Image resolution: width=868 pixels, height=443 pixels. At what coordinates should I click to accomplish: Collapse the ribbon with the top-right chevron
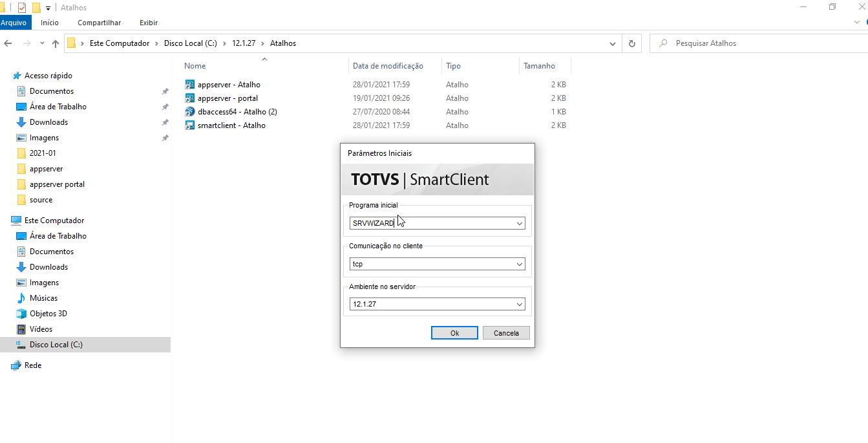point(856,23)
